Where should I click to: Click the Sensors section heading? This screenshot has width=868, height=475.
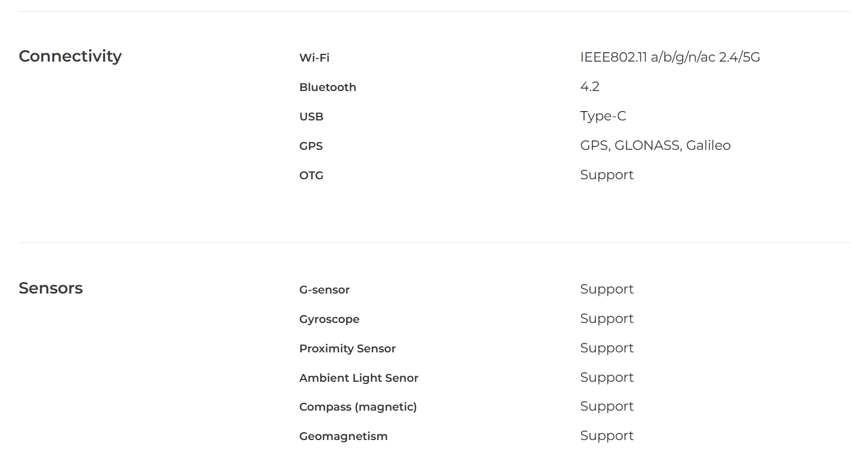[x=50, y=288]
